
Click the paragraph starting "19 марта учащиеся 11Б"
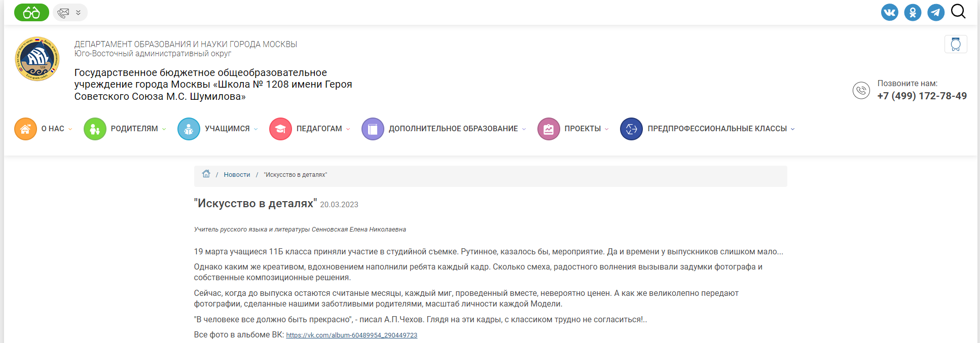[x=488, y=252]
